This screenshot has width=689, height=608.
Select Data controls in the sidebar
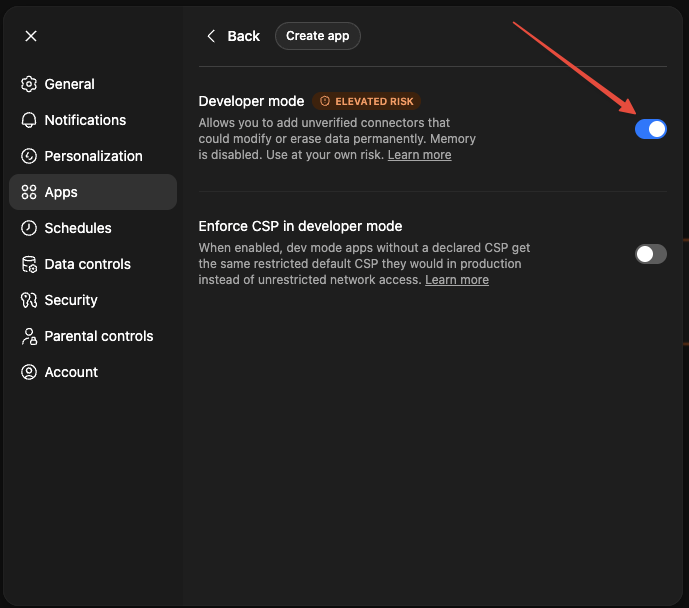click(87, 264)
